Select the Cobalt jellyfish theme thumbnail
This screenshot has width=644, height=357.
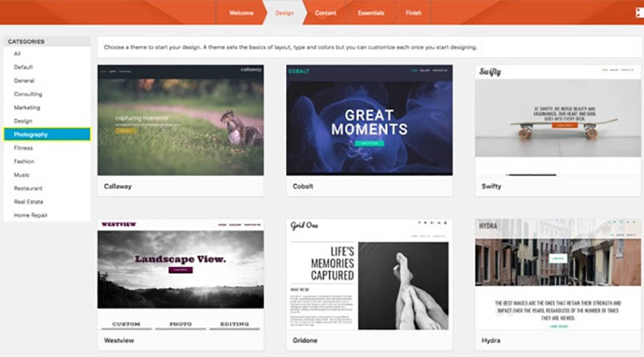(369, 120)
